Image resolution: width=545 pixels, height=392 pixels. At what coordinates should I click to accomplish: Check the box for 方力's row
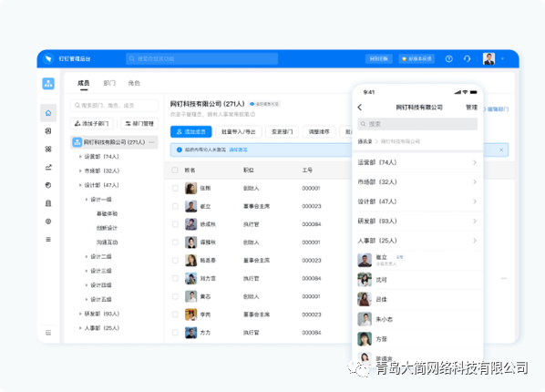point(175,333)
